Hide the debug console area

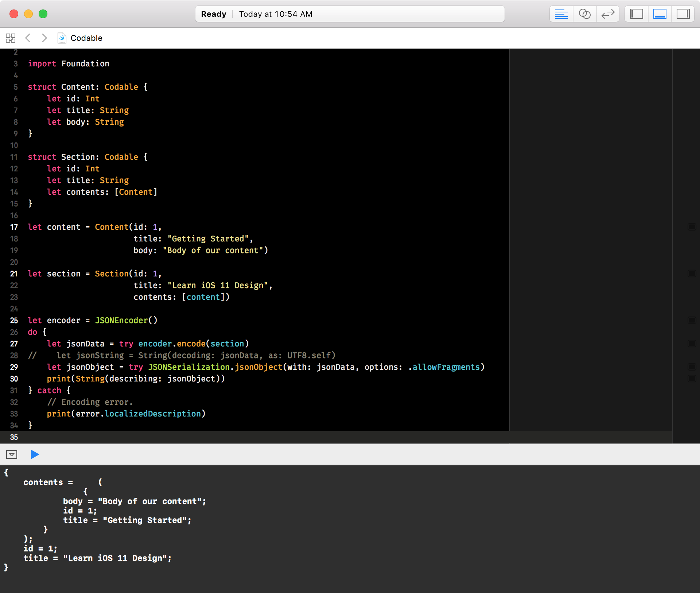tap(12, 454)
